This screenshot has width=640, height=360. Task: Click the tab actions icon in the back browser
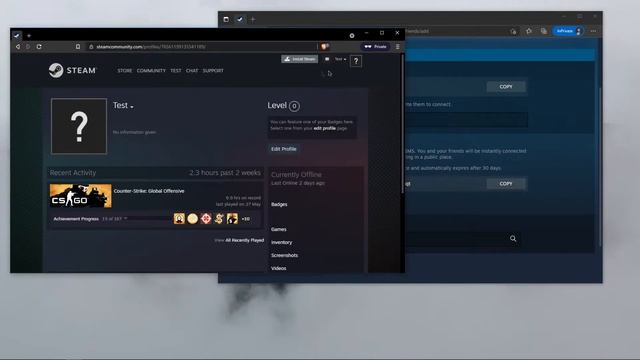pos(226,19)
